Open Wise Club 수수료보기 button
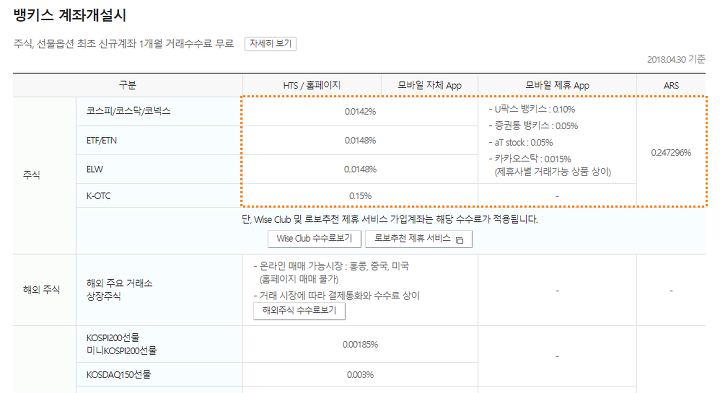720x393 pixels. (x=315, y=239)
